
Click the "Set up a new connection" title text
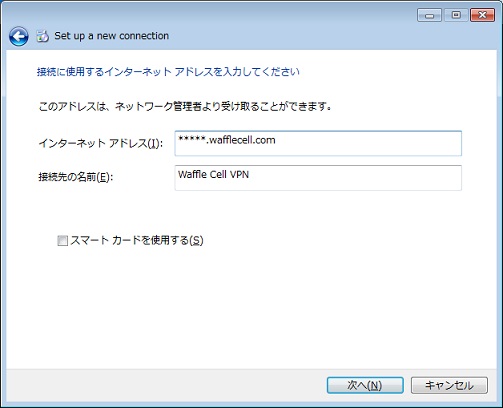112,36
